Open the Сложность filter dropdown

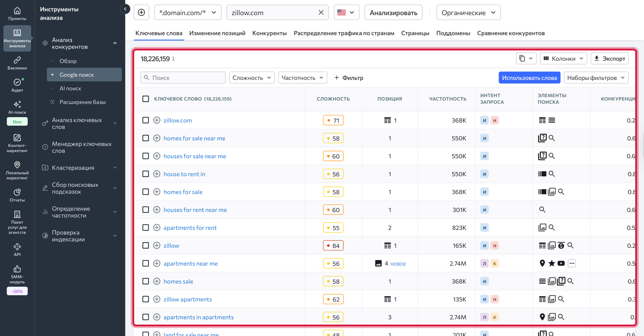click(x=252, y=77)
